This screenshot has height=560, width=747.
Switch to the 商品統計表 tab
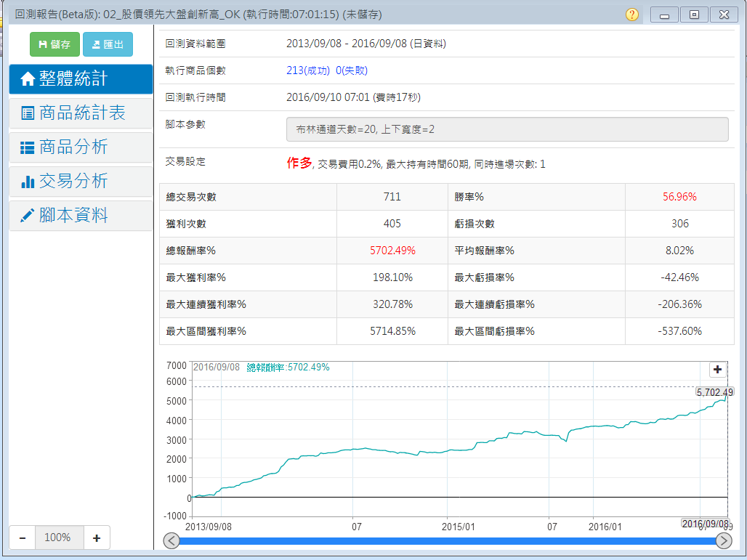click(81, 113)
